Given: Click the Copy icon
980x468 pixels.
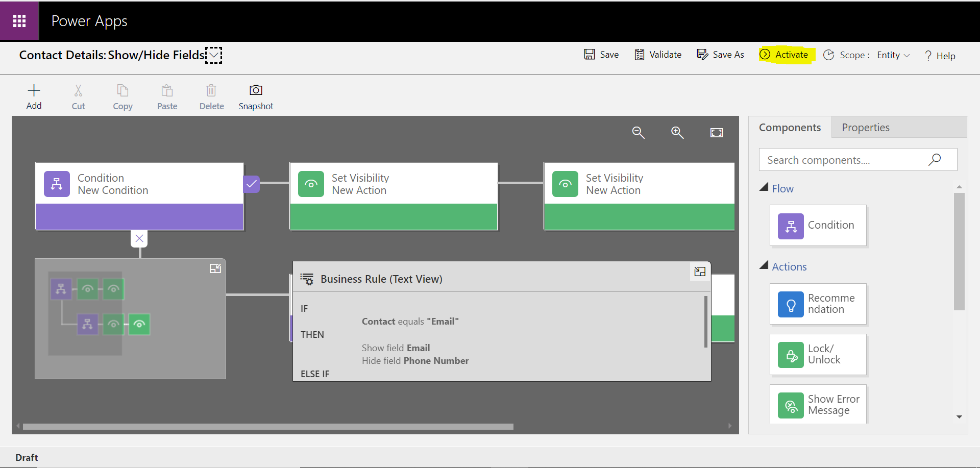Looking at the screenshot, I should [x=122, y=91].
